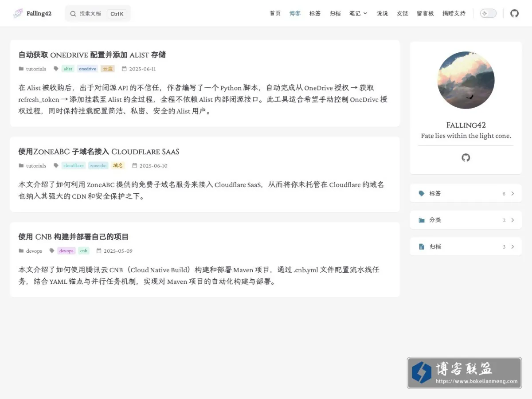Click the tag count 8 in 标签 card
The width and height of the screenshot is (532, 399).
[x=504, y=194]
